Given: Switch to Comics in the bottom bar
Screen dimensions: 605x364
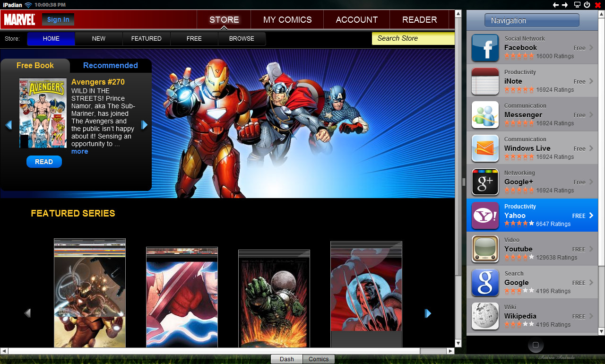Looking at the screenshot, I should click(x=319, y=359).
